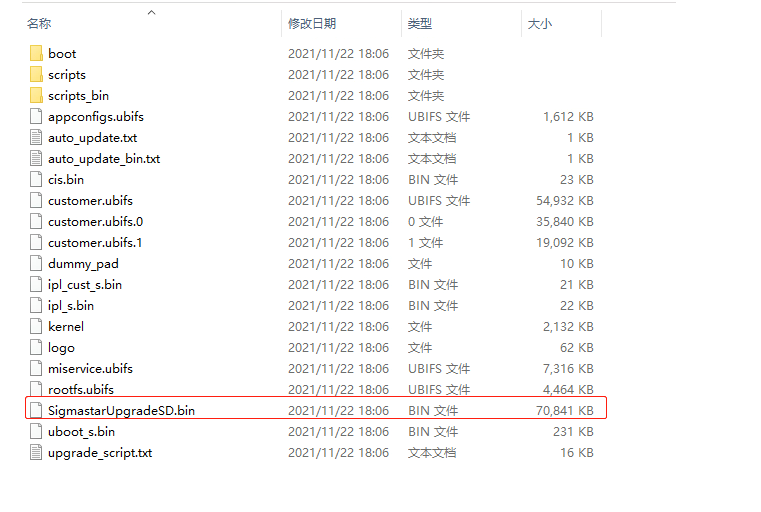Click the 35,840 KB size value
Screen dimensions: 761x512
[564, 221]
